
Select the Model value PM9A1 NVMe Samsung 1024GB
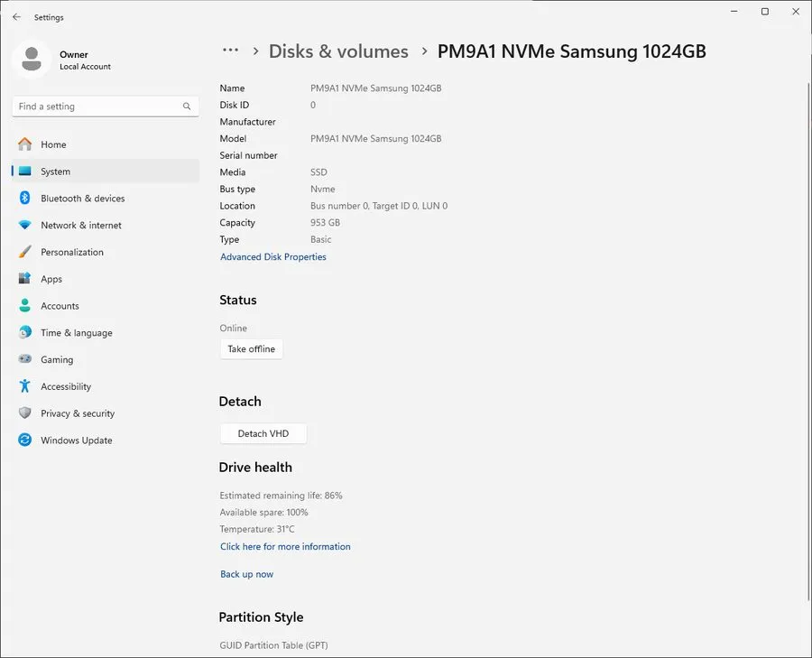[376, 138]
